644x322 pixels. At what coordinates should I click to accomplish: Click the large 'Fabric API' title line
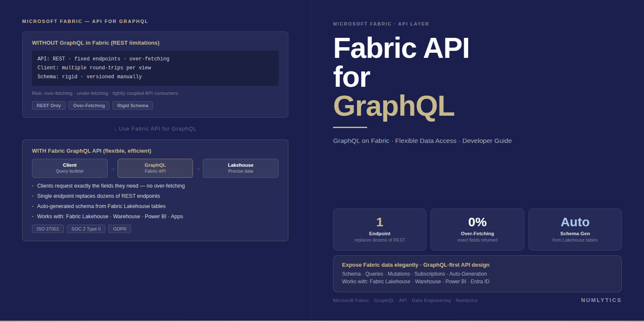[x=401, y=48]
